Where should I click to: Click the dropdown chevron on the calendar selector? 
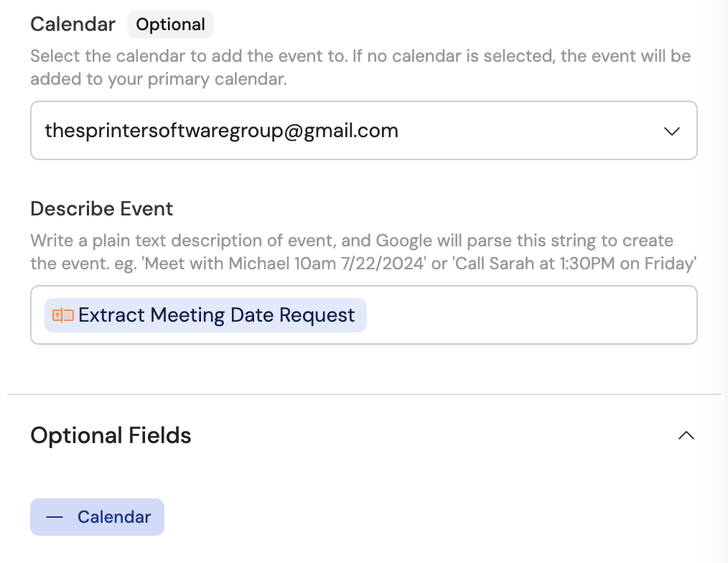pos(671,131)
